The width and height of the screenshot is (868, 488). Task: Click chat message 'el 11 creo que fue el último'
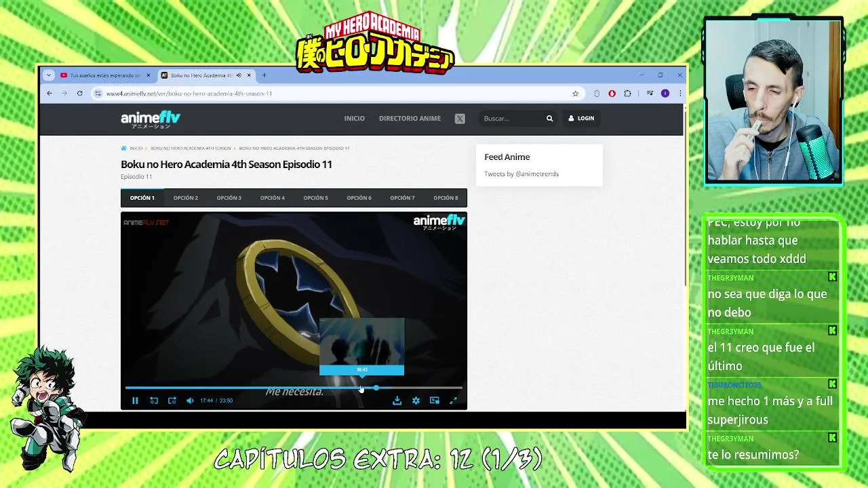click(x=761, y=357)
